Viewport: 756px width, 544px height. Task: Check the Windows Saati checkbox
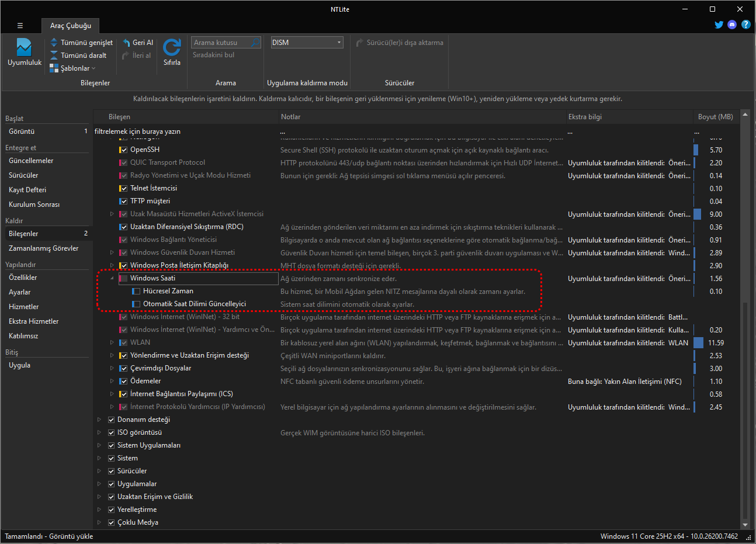point(123,279)
